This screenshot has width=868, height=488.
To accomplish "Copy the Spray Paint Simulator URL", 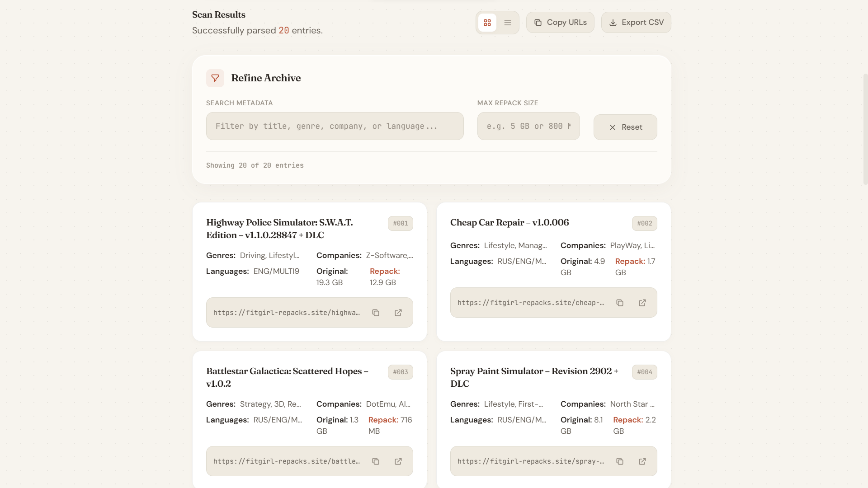I will 620,461.
